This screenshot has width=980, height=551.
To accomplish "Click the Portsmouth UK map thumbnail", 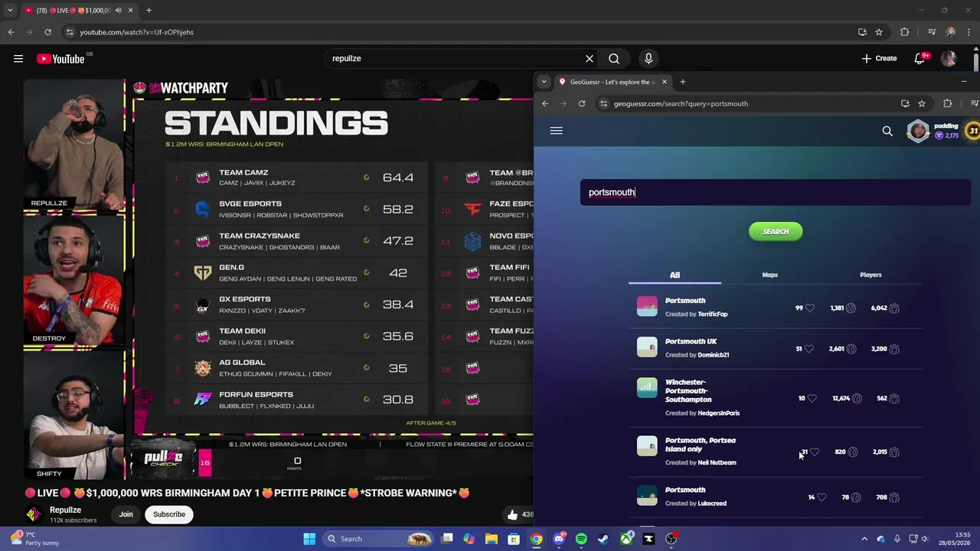I will pos(647,347).
